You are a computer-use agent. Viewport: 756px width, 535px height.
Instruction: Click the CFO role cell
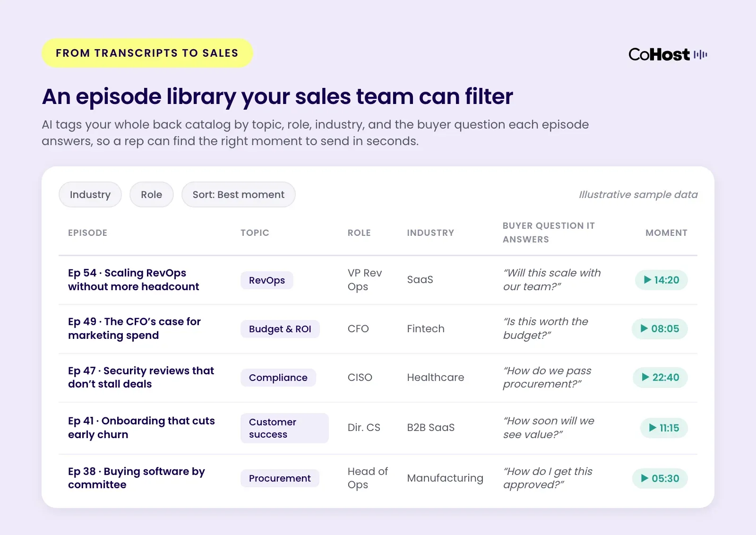coord(358,328)
